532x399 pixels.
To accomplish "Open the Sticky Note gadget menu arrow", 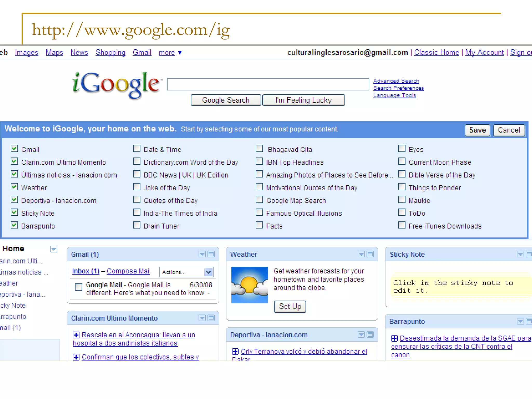I will click(520, 254).
